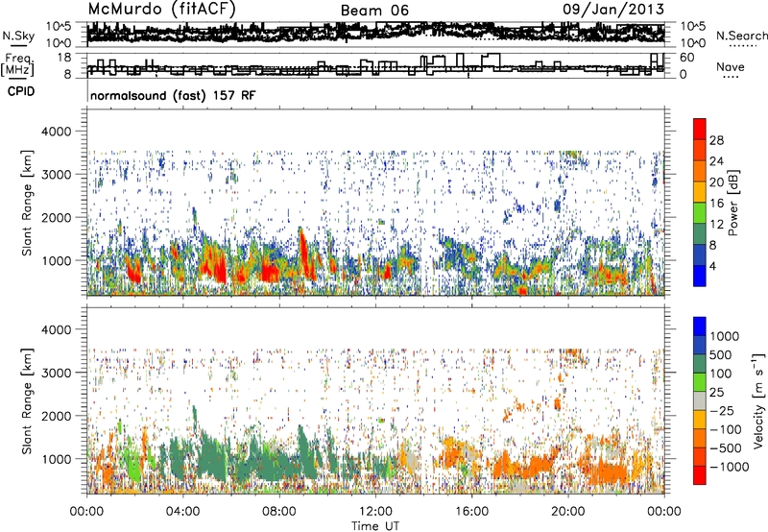This screenshot has width=768, height=532.
Task: Select the 'N.Sky' axis label
Action: (18, 36)
